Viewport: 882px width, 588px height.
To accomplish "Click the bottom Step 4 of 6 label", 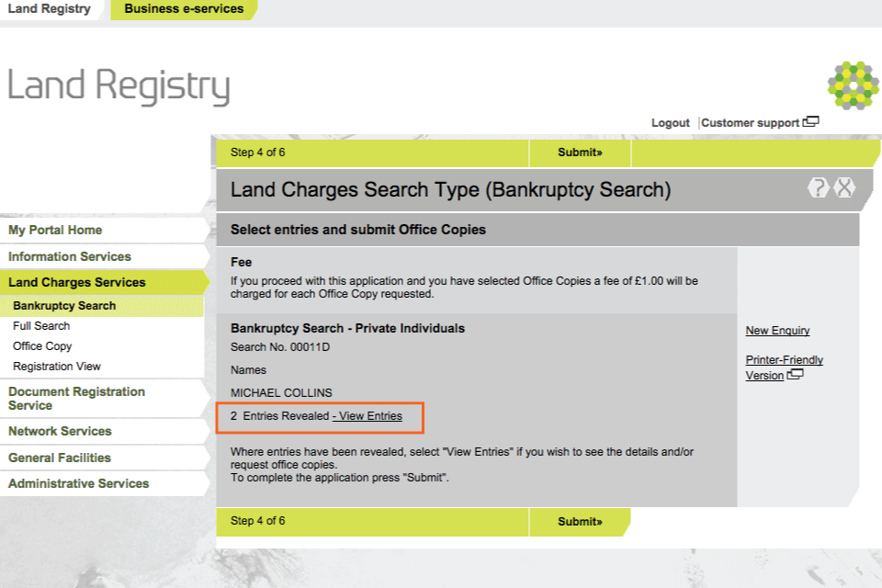I will point(257,521).
